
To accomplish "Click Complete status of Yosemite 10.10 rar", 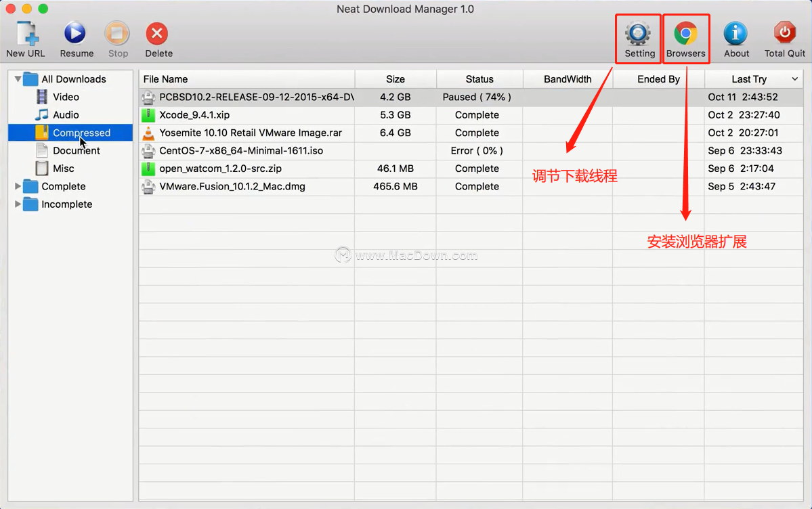I will [477, 133].
